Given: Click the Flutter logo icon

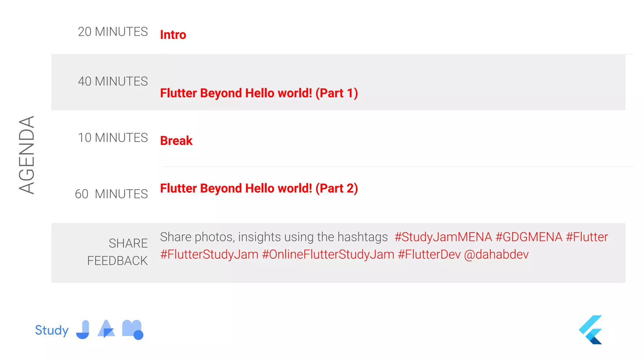Looking at the screenshot, I should (590, 330).
